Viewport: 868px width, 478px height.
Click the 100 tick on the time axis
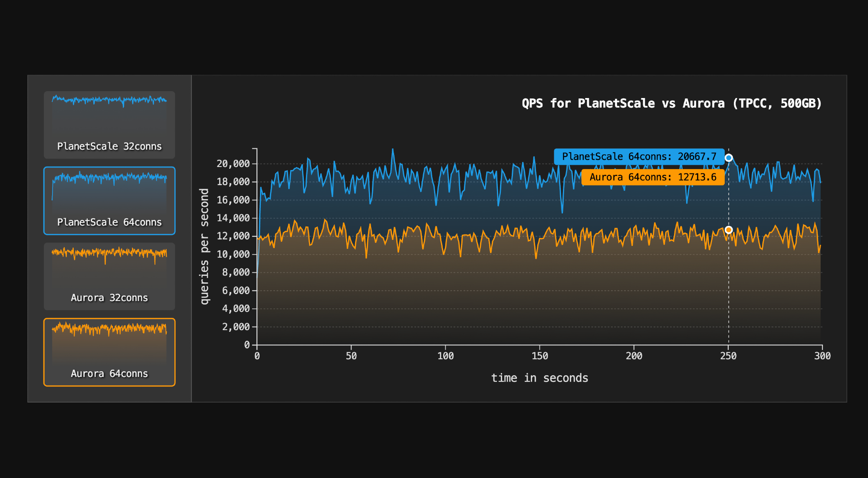point(445,356)
